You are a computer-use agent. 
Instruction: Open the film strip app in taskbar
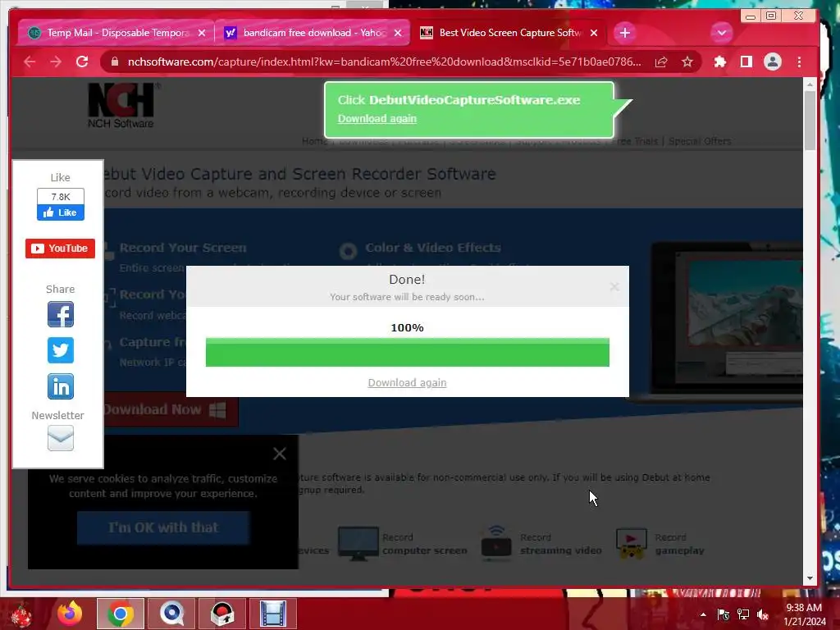pyautogui.click(x=273, y=614)
